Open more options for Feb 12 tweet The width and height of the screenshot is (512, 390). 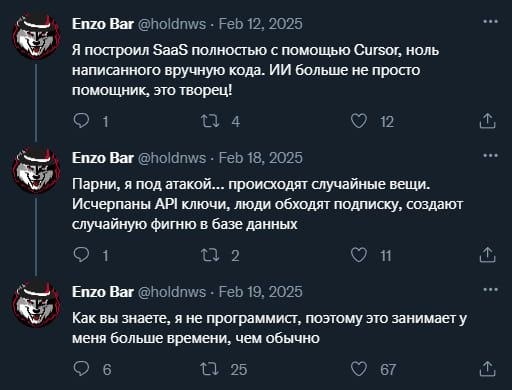[490, 22]
